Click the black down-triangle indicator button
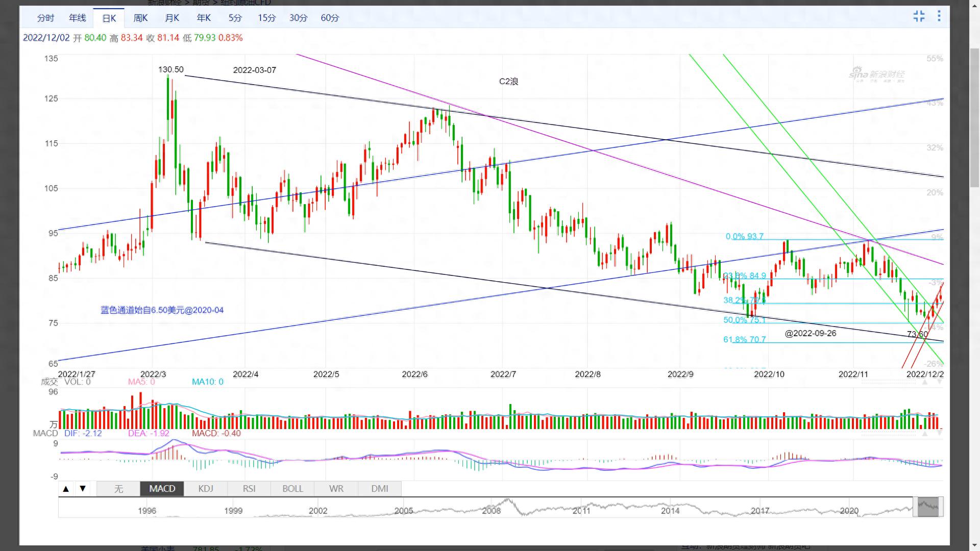 [x=83, y=489]
